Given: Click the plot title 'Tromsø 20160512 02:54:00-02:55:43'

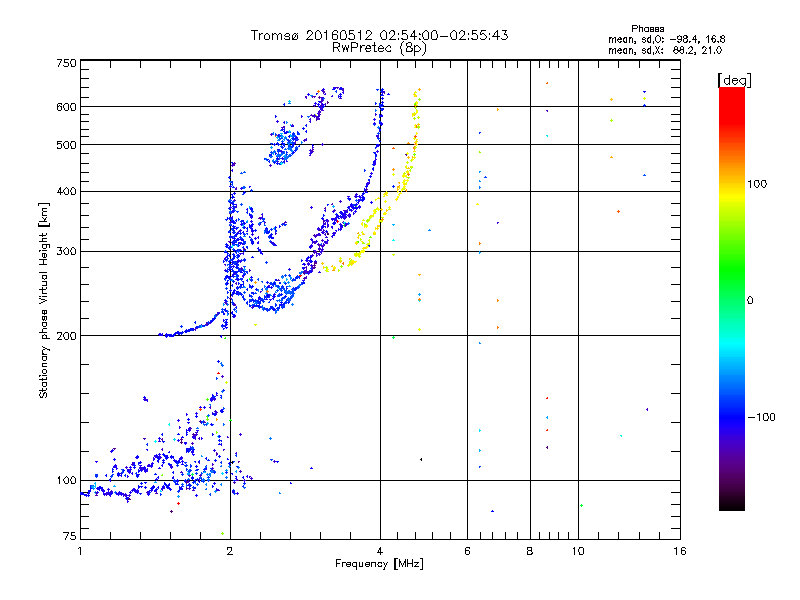Looking at the screenshot, I should 379,35.
